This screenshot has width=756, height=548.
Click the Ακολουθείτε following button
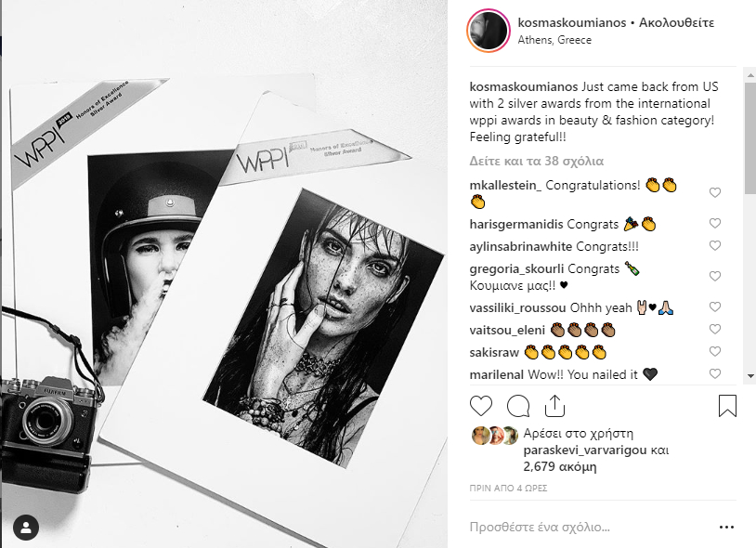tap(684, 22)
